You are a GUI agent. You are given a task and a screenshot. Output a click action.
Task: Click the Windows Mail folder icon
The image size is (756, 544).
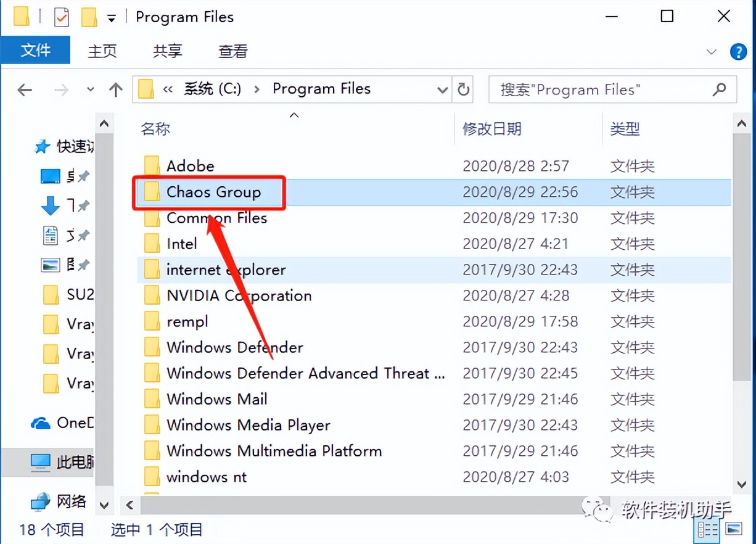click(152, 399)
